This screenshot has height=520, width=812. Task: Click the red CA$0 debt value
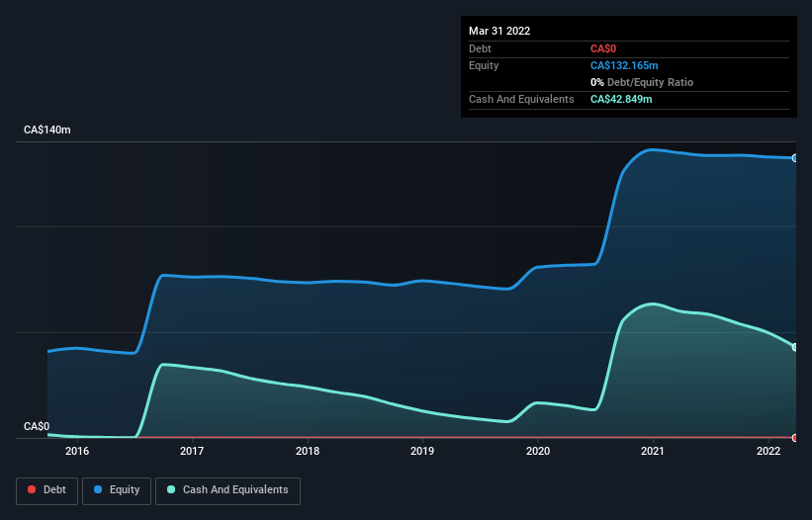coord(603,48)
